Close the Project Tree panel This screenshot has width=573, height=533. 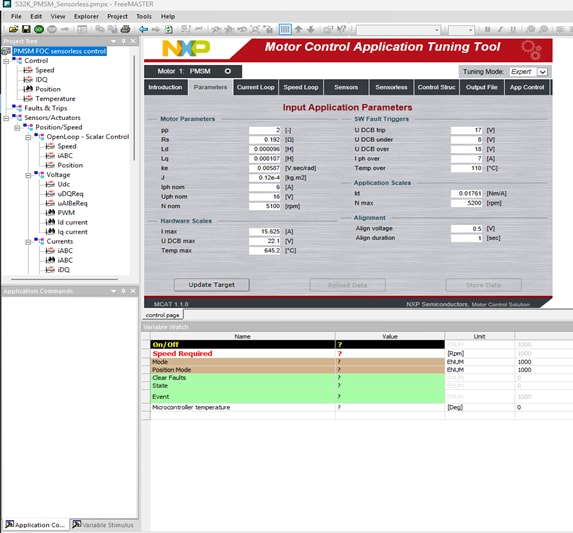click(x=133, y=41)
